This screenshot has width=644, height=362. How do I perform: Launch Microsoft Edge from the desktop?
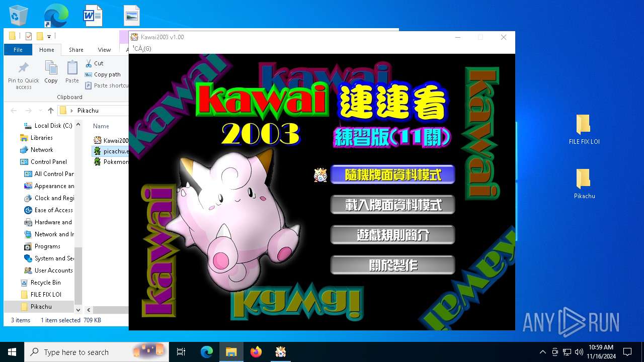[55, 15]
